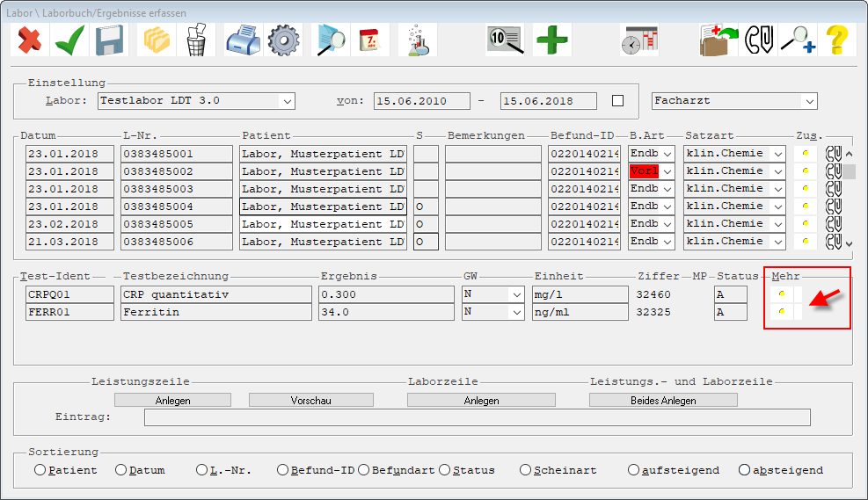Click Anlegen button under Laborzeile
This screenshot has width=868, height=500.
(481, 401)
